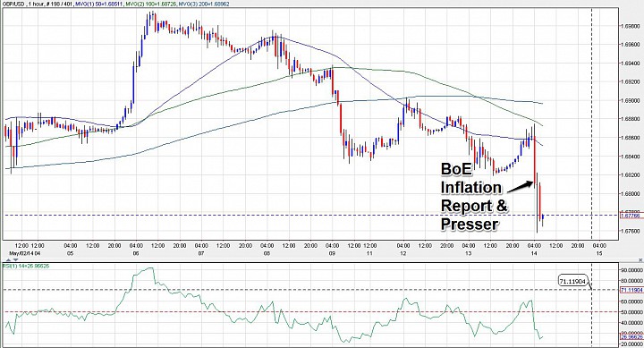Click the down arrow above RSI panel
Viewport: 644px width, 348px height.
point(15,259)
